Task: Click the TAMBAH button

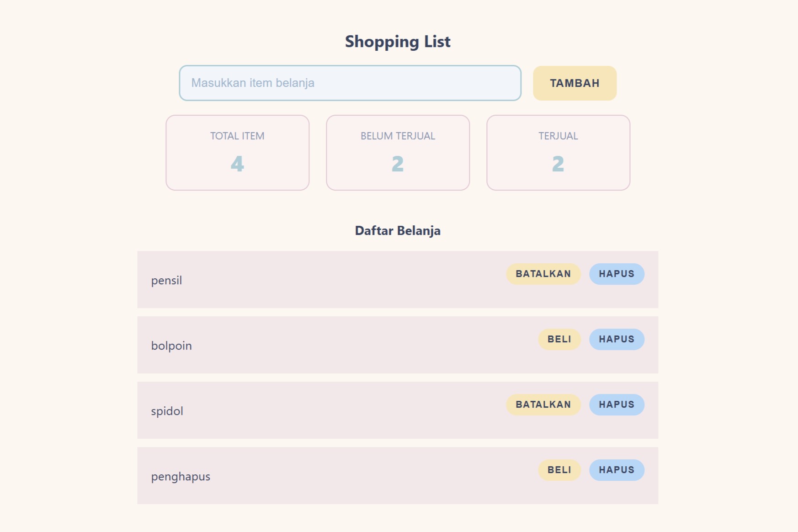Action: (575, 83)
